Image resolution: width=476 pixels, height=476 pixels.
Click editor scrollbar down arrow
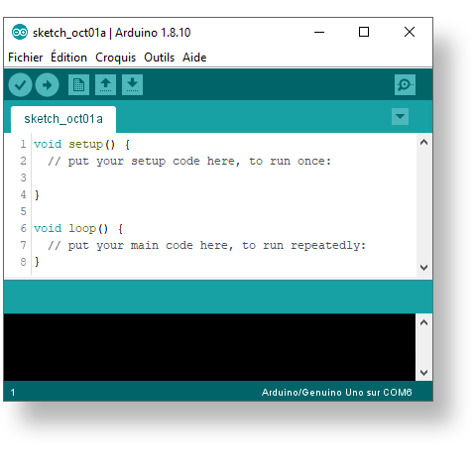[423, 267]
